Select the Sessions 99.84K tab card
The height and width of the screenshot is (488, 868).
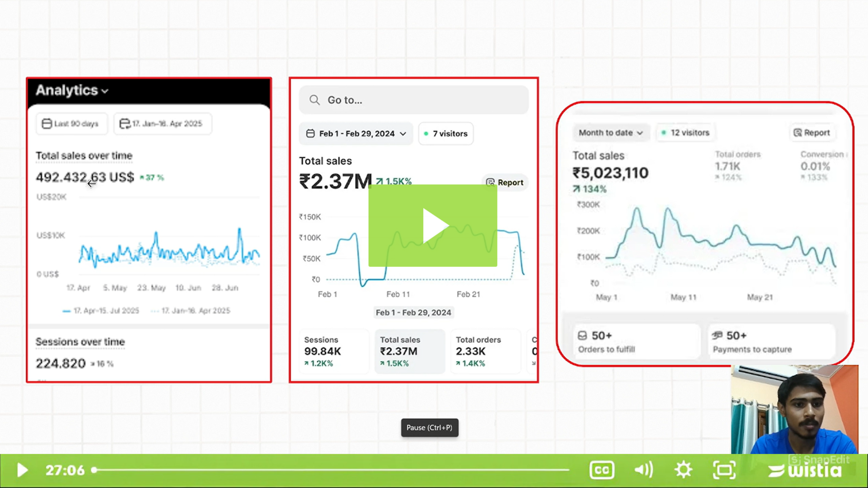[334, 351]
